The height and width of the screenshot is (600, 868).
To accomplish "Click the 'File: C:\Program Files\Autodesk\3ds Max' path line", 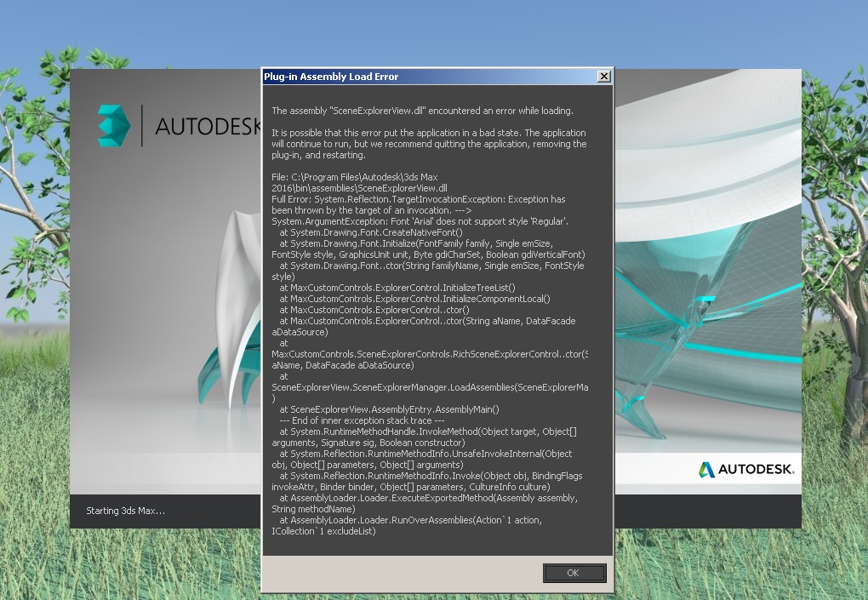I will pos(355,177).
